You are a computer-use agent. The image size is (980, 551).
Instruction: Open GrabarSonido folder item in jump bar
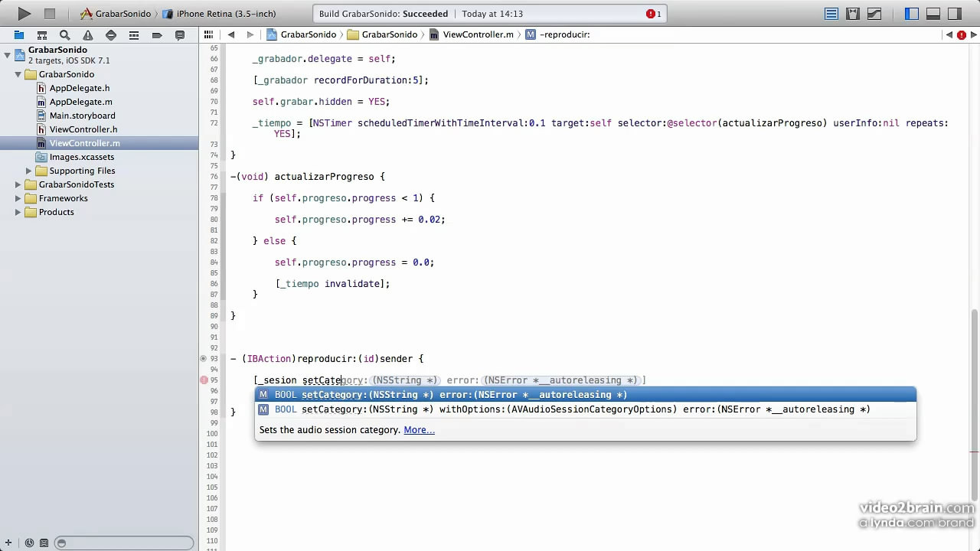point(383,34)
